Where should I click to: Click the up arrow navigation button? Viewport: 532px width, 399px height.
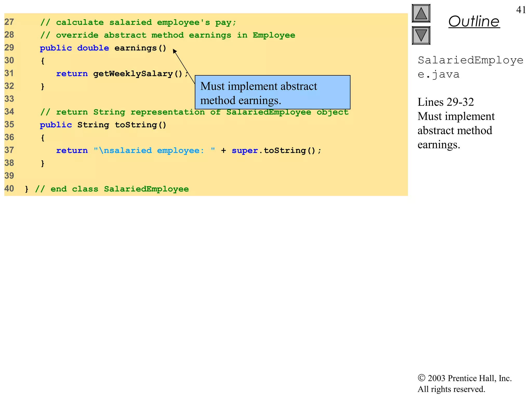[x=421, y=13]
